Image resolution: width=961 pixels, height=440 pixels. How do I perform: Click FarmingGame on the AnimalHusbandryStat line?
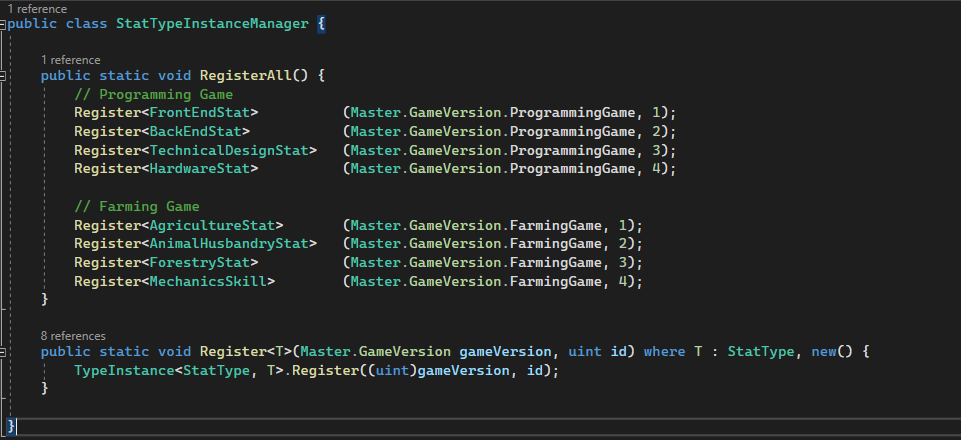556,244
